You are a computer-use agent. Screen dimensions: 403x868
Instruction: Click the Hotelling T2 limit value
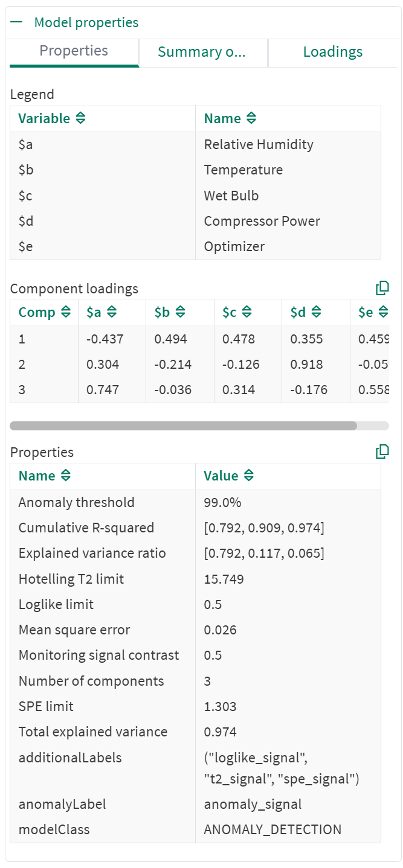pos(224,579)
